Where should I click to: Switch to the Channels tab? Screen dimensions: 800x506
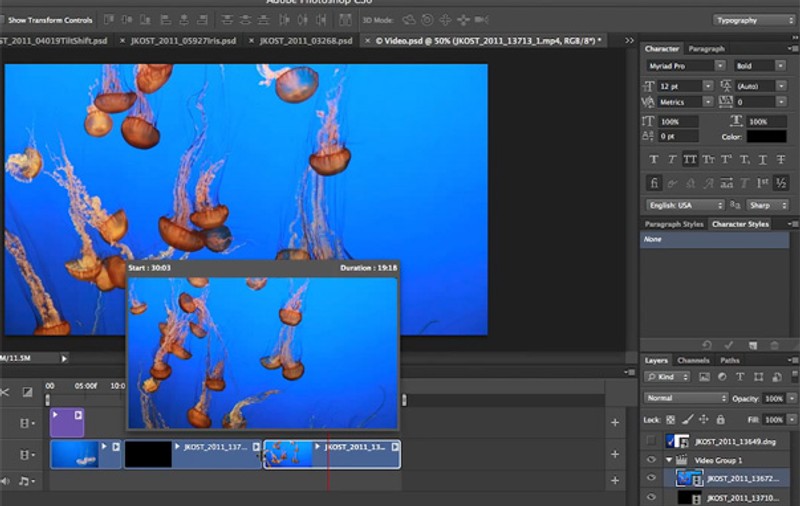pyautogui.click(x=693, y=360)
